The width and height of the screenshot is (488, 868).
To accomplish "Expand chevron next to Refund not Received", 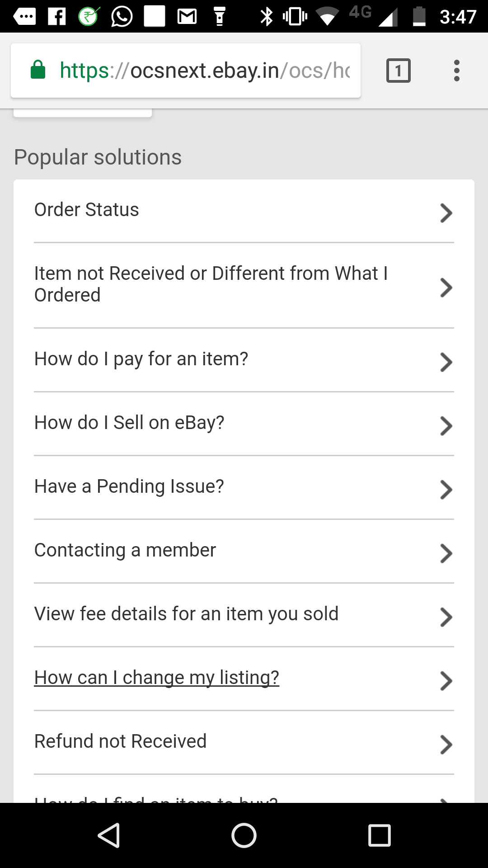I will (446, 745).
